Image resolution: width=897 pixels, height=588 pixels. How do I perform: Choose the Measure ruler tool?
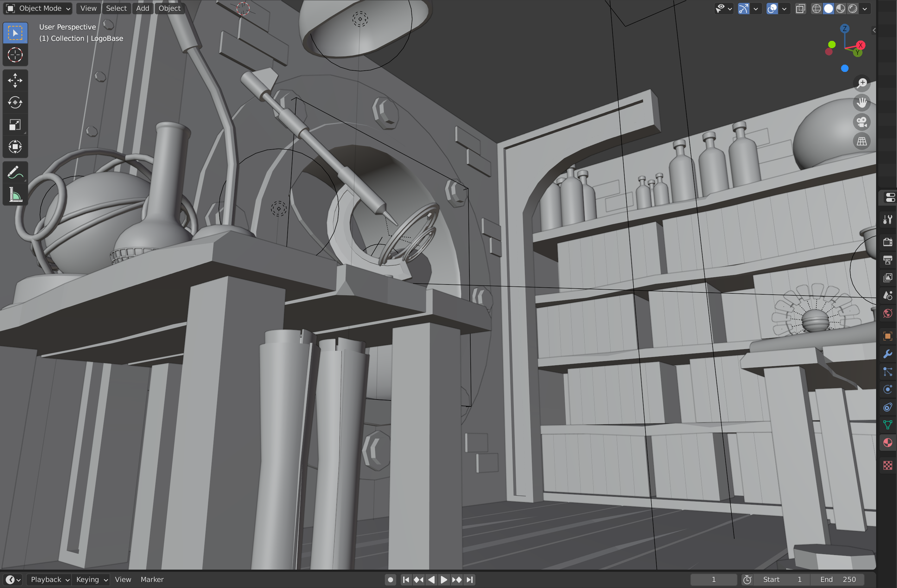pyautogui.click(x=15, y=195)
